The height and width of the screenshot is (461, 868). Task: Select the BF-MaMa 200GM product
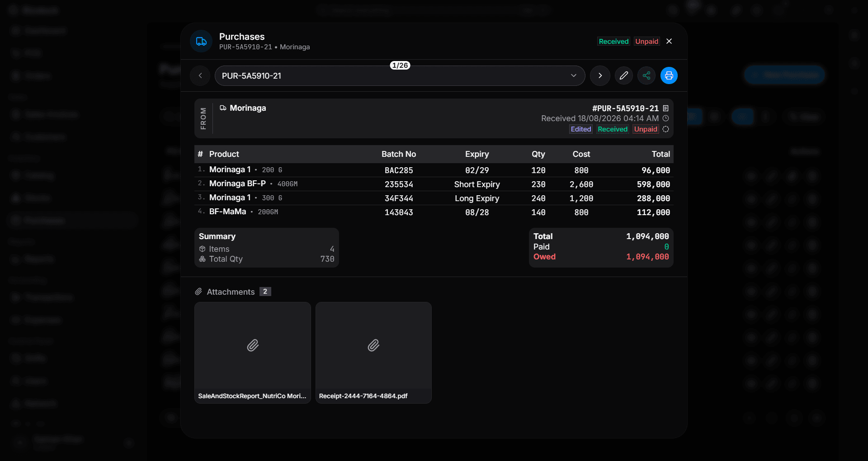[434, 212]
